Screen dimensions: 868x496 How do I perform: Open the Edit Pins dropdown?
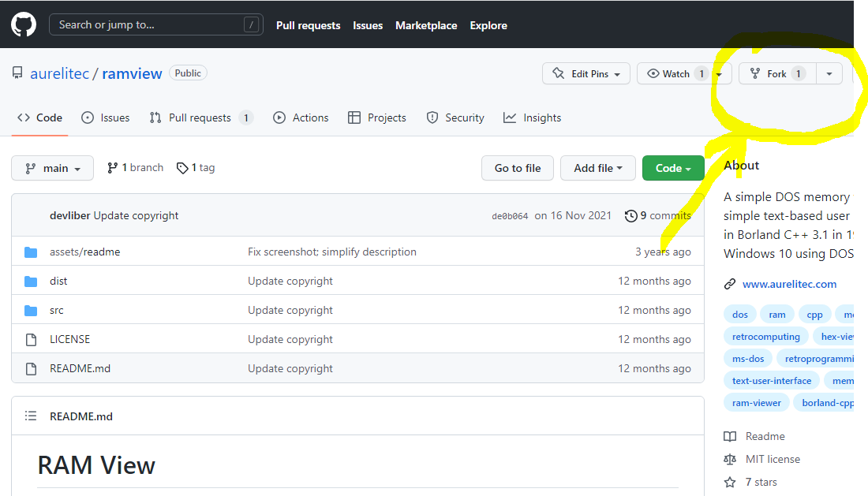tap(586, 74)
